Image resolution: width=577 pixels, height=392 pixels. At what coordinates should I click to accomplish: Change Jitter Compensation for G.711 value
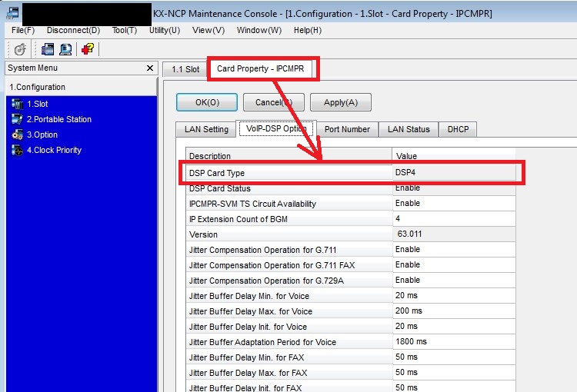pos(454,250)
